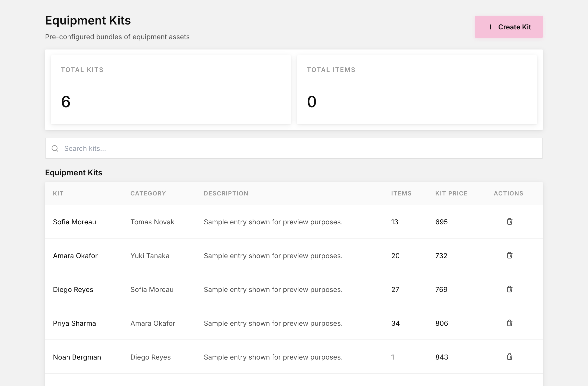The height and width of the screenshot is (386, 588).
Task: Sort by the Category column header
Action: coord(148,193)
